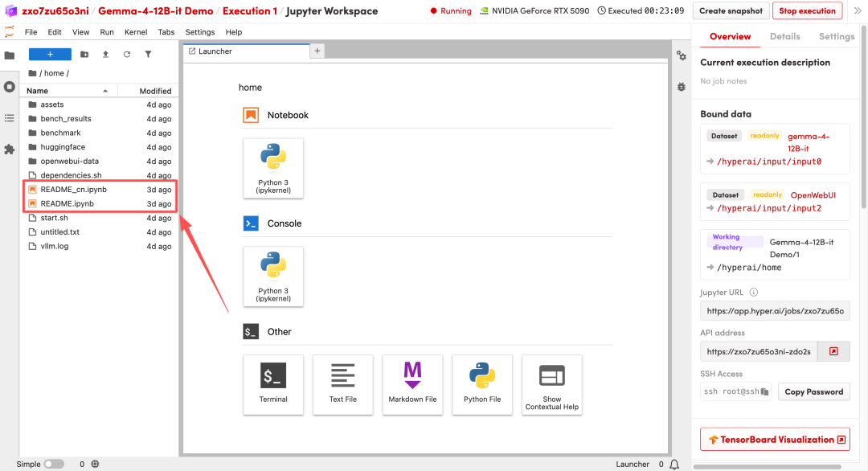
Task: Open the Edit menu
Action: click(x=55, y=32)
